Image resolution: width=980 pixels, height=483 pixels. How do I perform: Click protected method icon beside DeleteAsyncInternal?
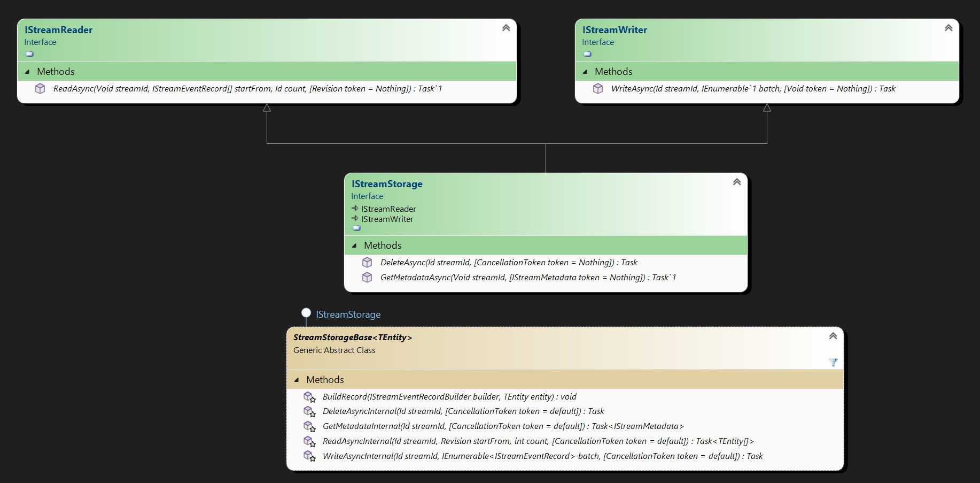pyautogui.click(x=309, y=411)
